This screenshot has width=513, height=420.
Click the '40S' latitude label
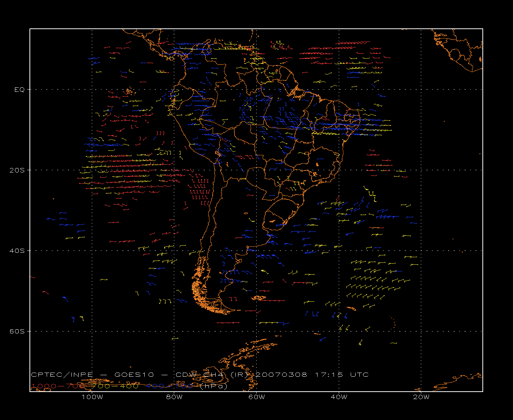(17, 251)
